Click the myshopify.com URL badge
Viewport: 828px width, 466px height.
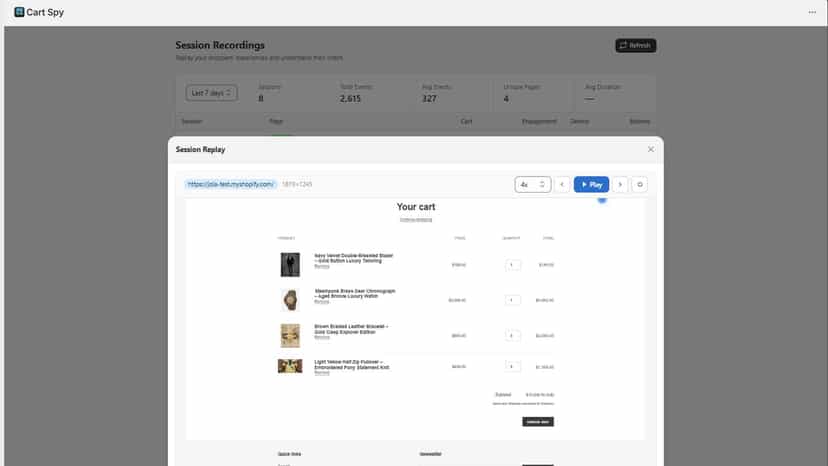tap(231, 184)
